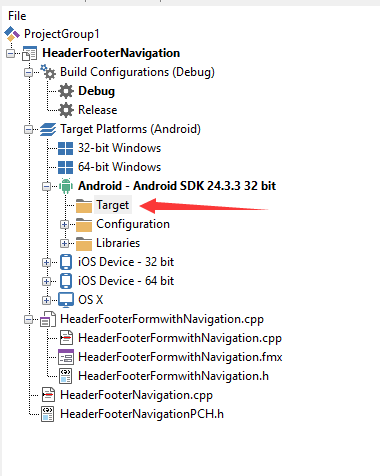The width and height of the screenshot is (380, 476).
Task: Click the File column header
Action: pyautogui.click(x=17, y=16)
